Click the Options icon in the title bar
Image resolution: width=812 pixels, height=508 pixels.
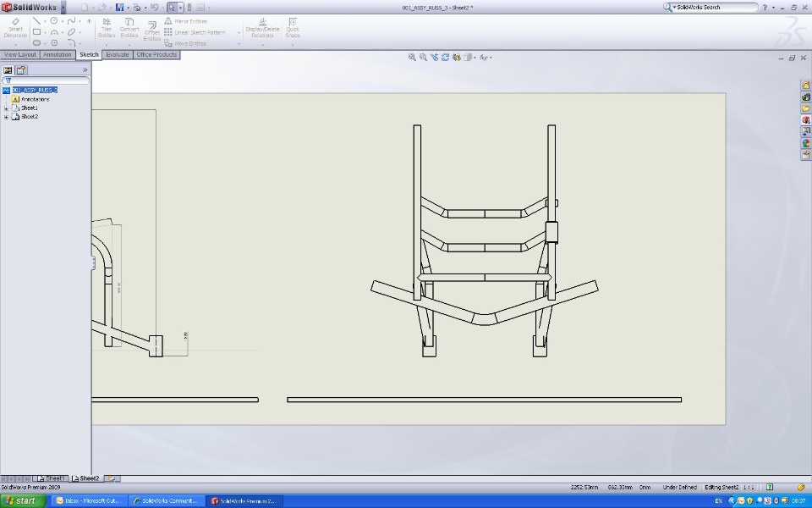(200, 8)
